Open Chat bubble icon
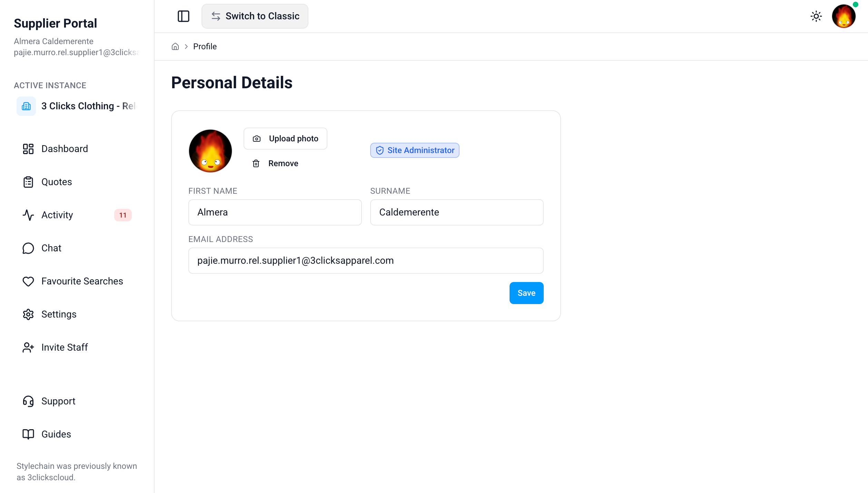Image resolution: width=868 pixels, height=493 pixels. click(x=28, y=248)
